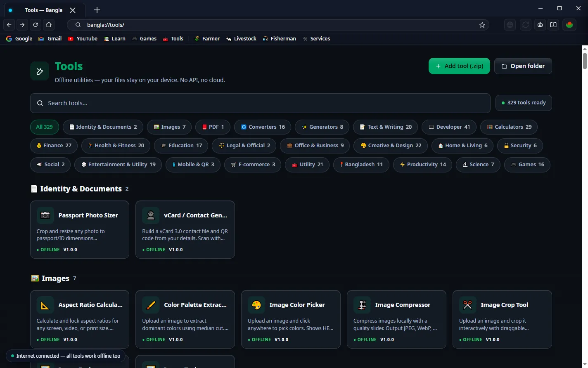Filter by Identity & Documents category
Screen dimensions: 588x368
(x=103, y=127)
